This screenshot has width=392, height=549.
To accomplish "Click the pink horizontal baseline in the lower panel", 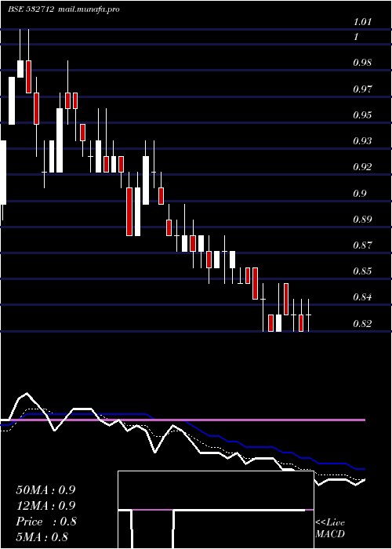I will pos(182,420).
